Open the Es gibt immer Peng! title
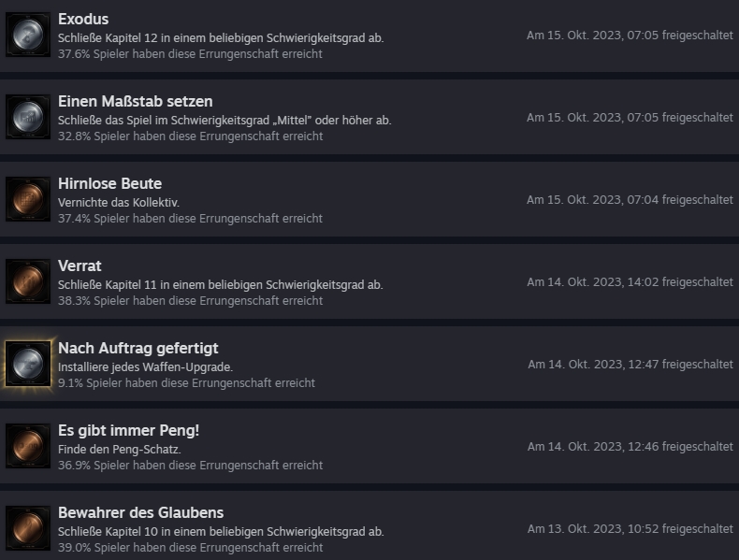This screenshot has height=560, width=739. coord(129,430)
